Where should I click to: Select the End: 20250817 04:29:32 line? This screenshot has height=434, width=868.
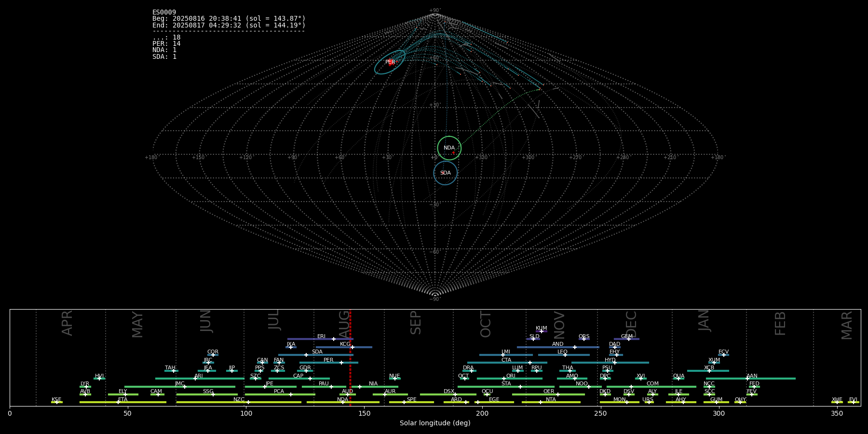click(x=229, y=25)
